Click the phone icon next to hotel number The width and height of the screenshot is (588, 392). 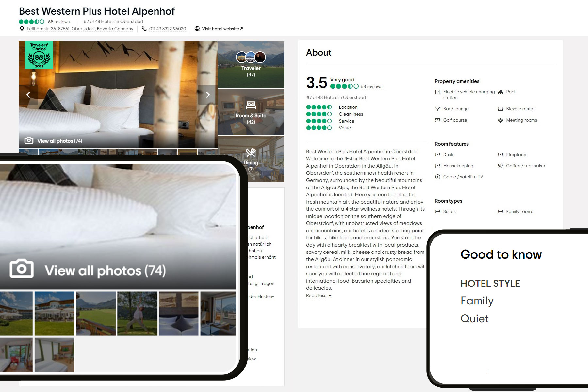click(144, 29)
